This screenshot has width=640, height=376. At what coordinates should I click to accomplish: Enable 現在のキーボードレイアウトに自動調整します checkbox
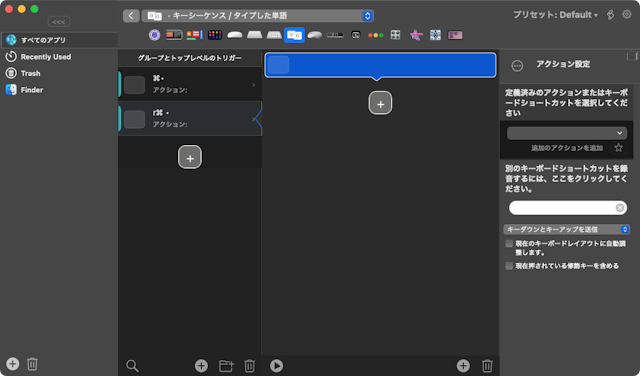point(509,244)
